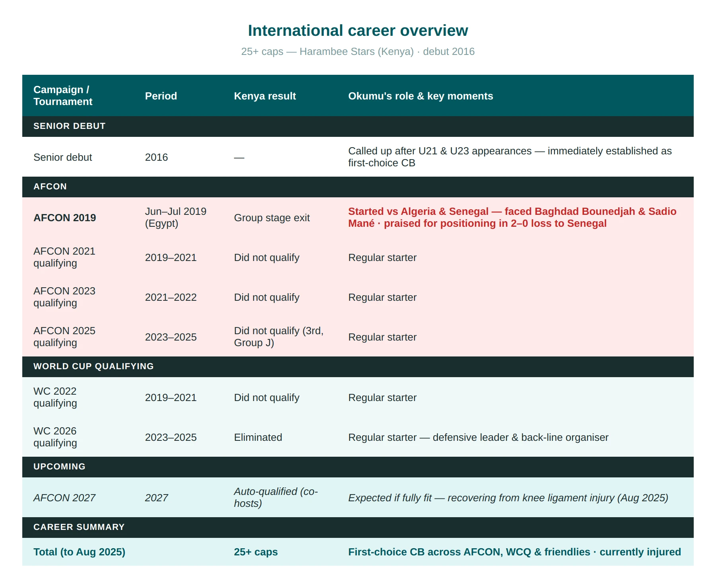The image size is (716, 588).
Task: Select the "25+ caps" summary cell
Action: point(256,552)
